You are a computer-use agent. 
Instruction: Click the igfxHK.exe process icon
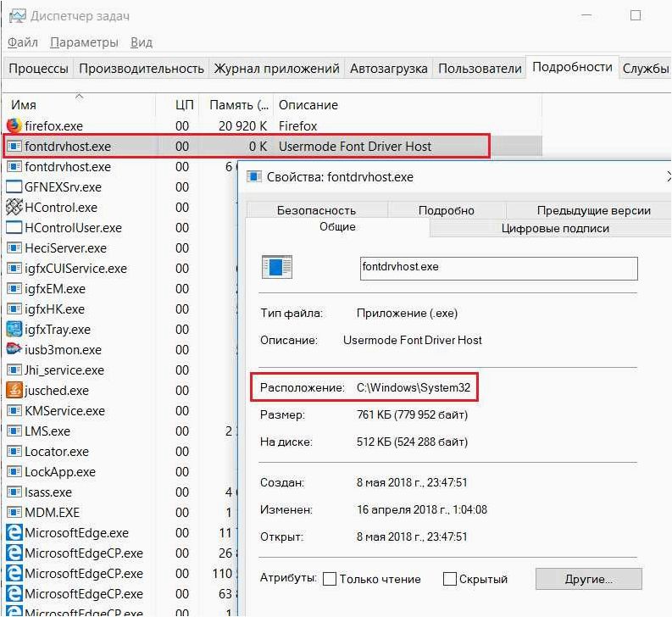coord(14,308)
